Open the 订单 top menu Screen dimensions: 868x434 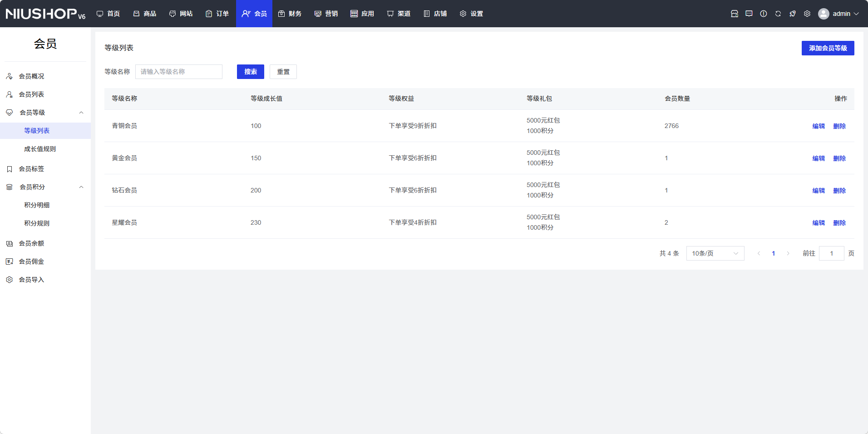tap(217, 14)
